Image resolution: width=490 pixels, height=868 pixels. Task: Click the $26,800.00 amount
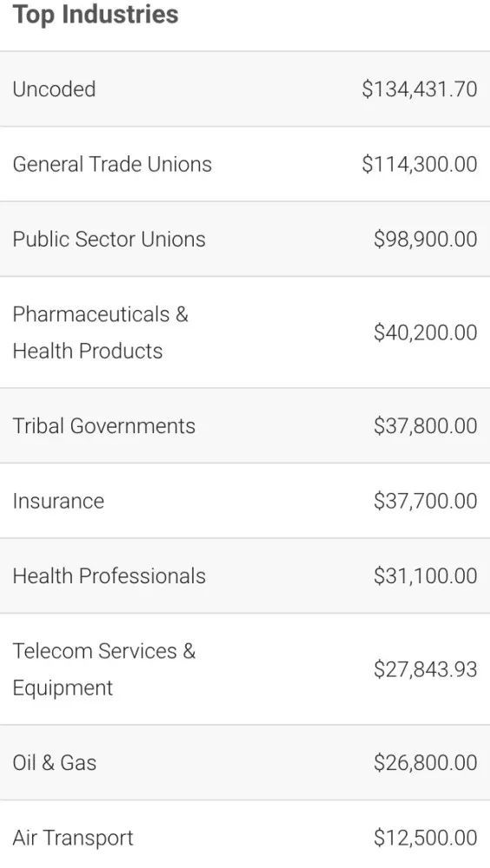[425, 762]
